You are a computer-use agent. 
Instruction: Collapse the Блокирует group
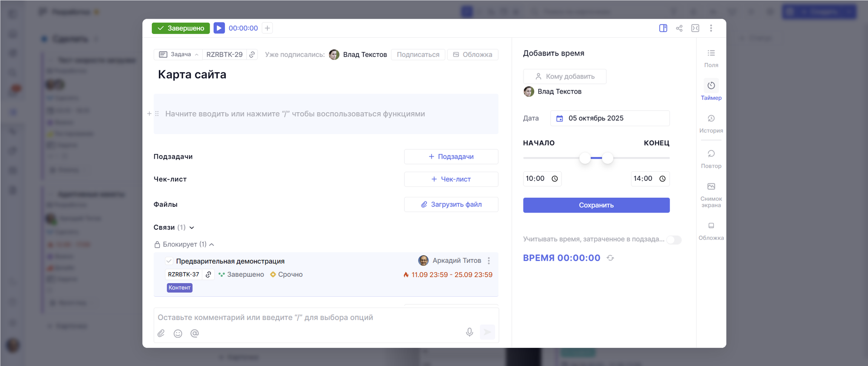[212, 245]
